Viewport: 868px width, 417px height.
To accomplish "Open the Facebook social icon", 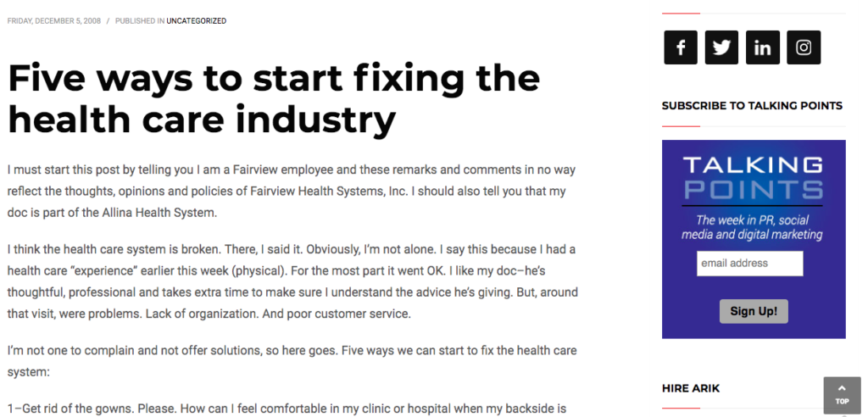I will [681, 47].
